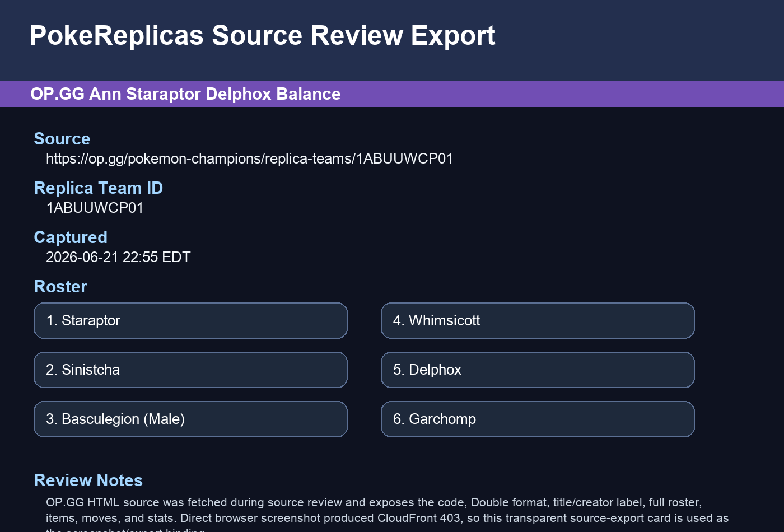This screenshot has height=532, width=784.
Task: Click the Garchomp roster card
Action: coord(538,419)
